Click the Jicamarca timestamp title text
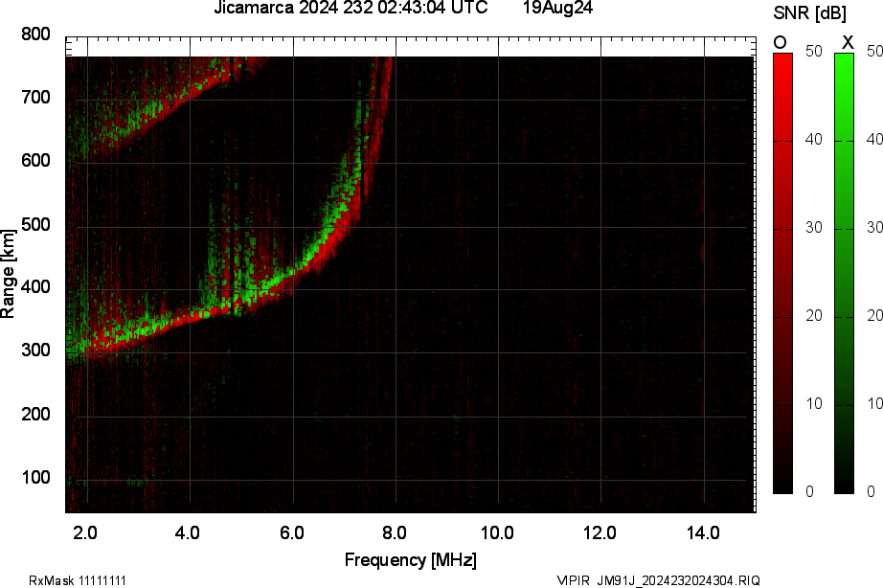The width and height of the screenshot is (883, 588). click(351, 8)
